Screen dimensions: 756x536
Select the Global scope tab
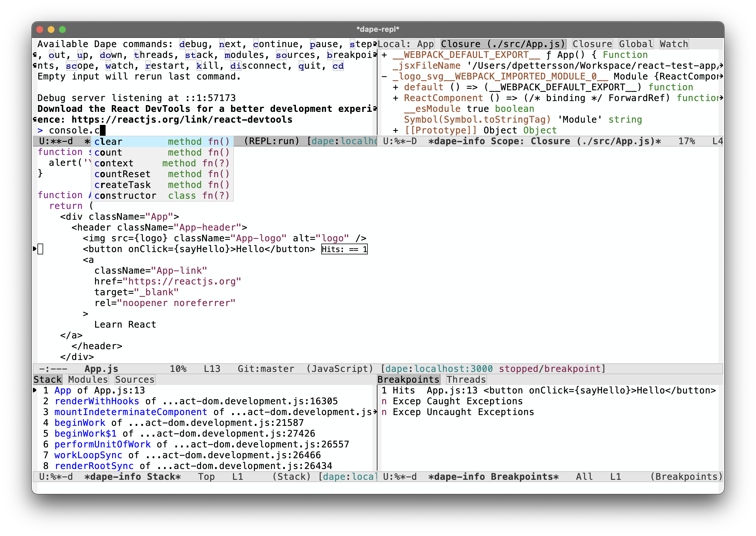coord(636,44)
